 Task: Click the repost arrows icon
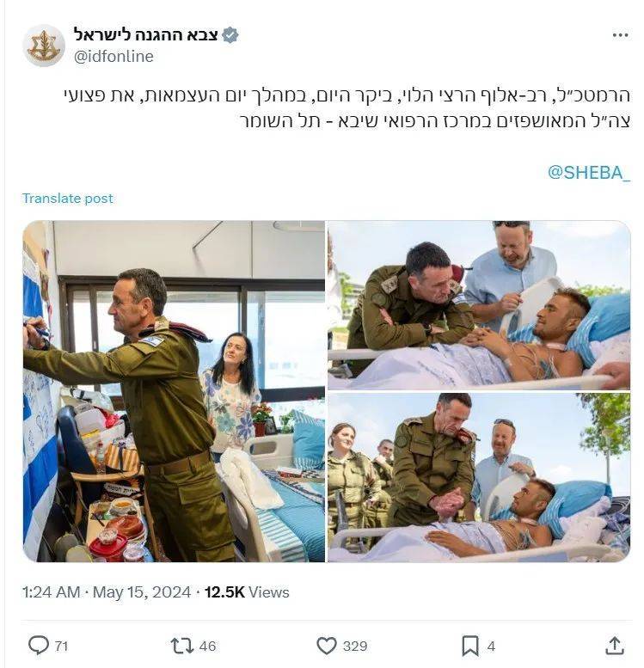[x=182, y=646]
